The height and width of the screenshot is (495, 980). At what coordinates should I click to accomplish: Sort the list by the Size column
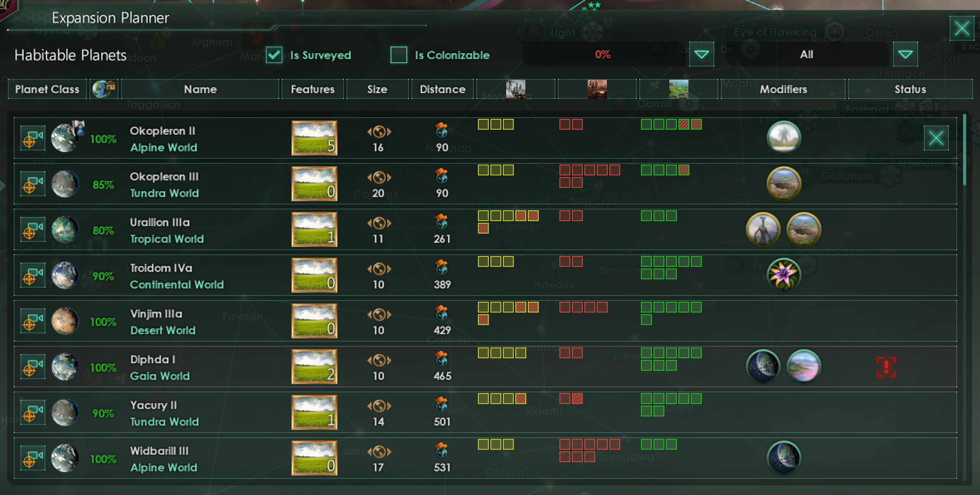pos(377,89)
